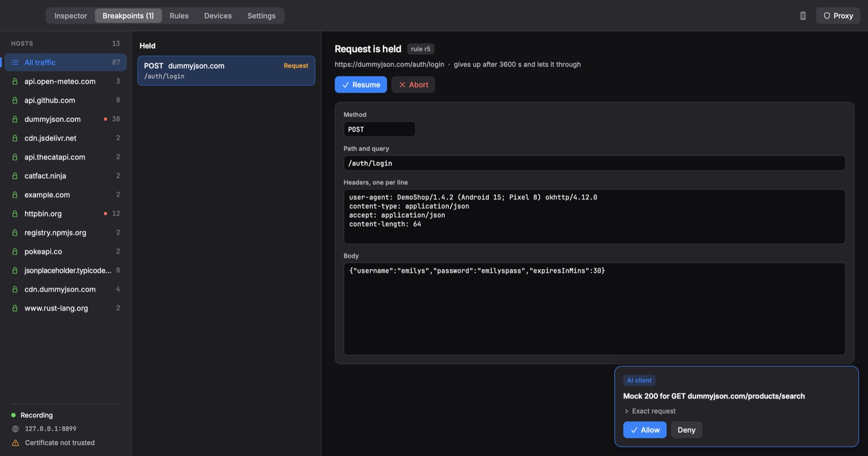Expand the Exact request details

click(650, 411)
